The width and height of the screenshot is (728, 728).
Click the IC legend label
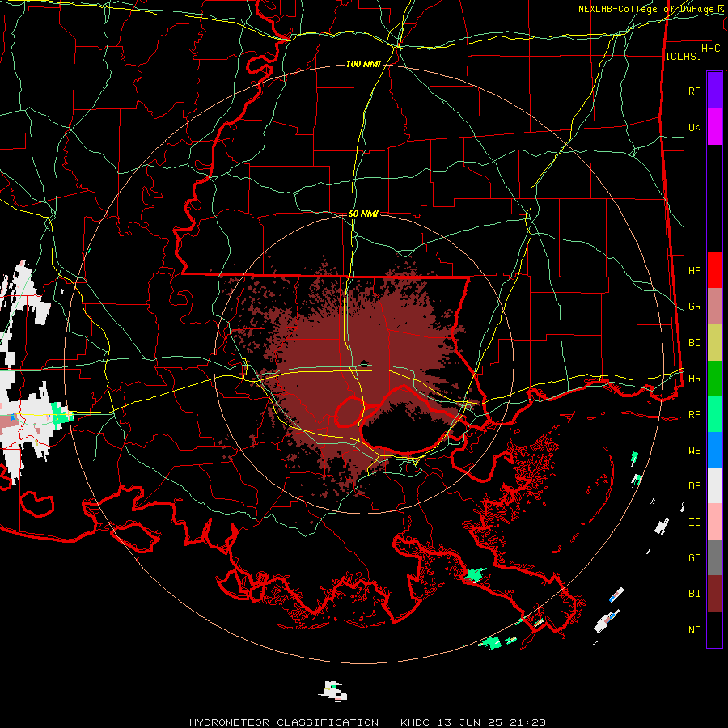click(x=694, y=523)
